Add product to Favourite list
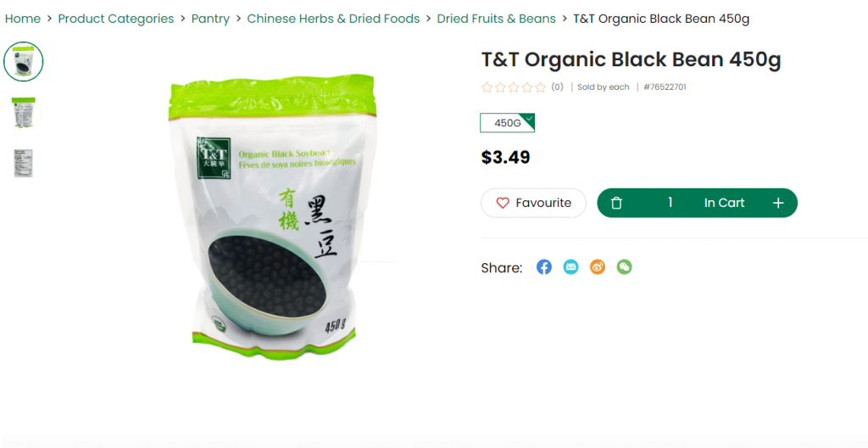 pos(534,203)
